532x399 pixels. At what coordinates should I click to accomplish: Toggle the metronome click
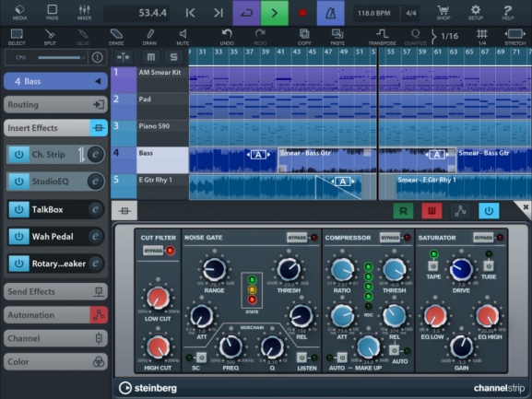pos(330,13)
